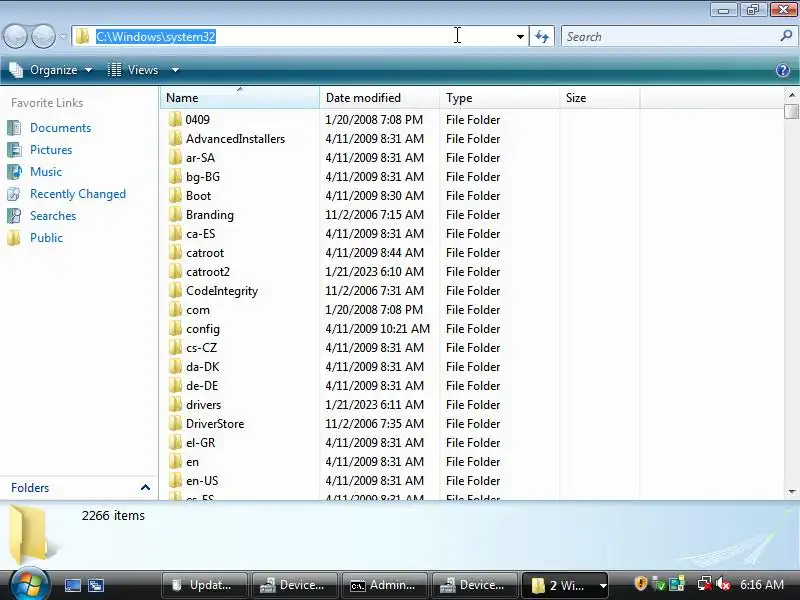
Task: Open the 2 Wi... grouped taskbar button
Action: (564, 585)
